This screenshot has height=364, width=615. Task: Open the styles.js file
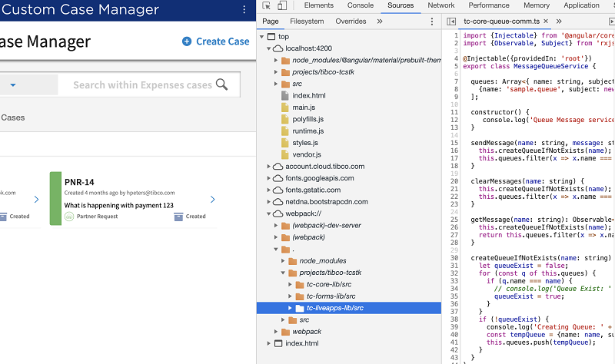pyautogui.click(x=305, y=143)
